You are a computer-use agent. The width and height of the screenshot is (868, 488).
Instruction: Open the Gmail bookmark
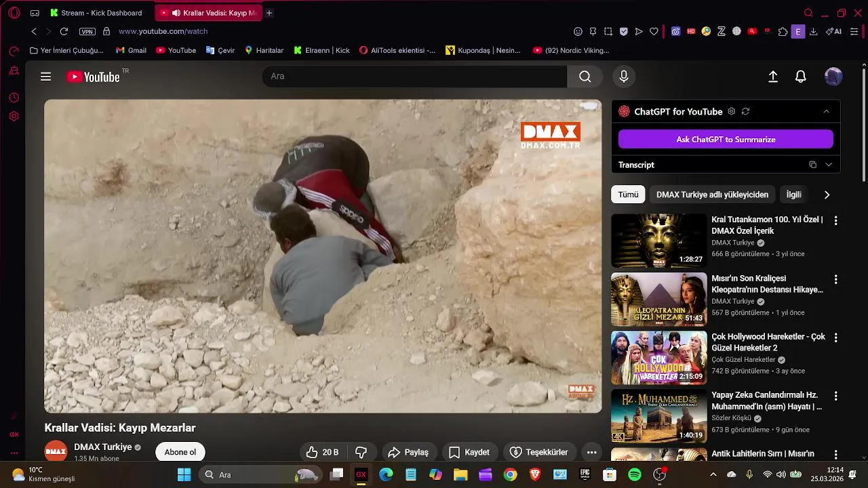(x=131, y=50)
